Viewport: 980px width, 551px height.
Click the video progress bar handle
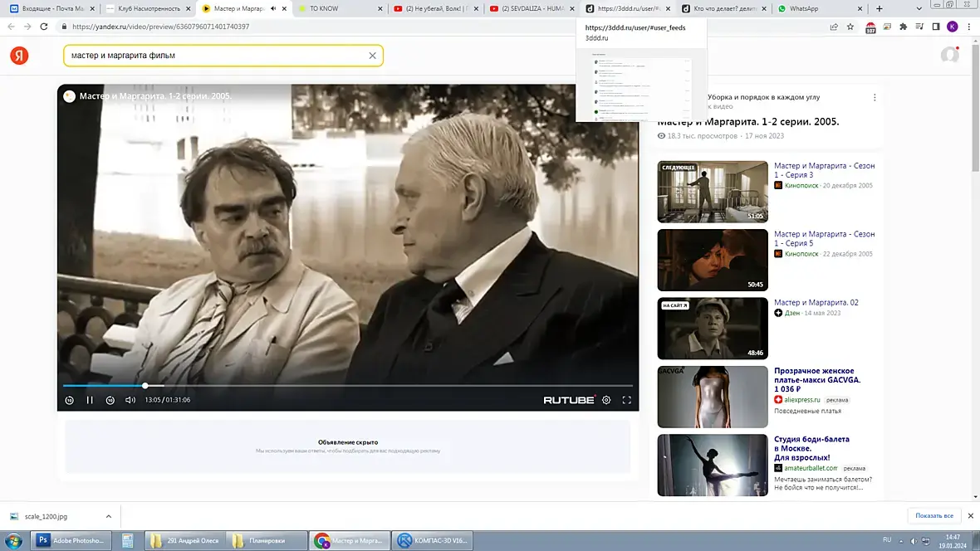[145, 385]
